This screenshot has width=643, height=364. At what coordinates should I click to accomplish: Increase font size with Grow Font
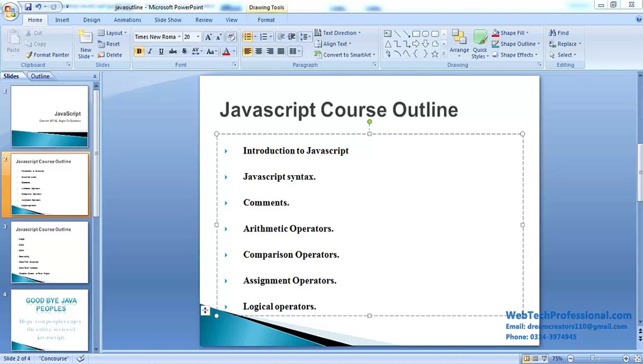click(208, 37)
